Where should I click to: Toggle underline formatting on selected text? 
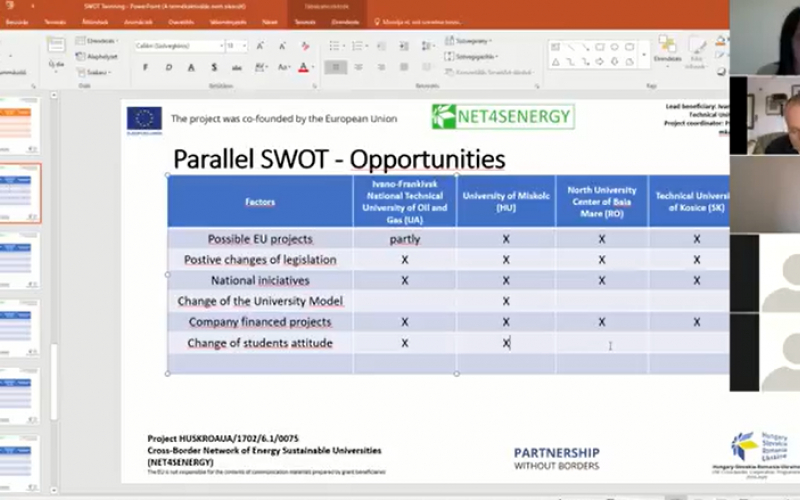pos(191,67)
